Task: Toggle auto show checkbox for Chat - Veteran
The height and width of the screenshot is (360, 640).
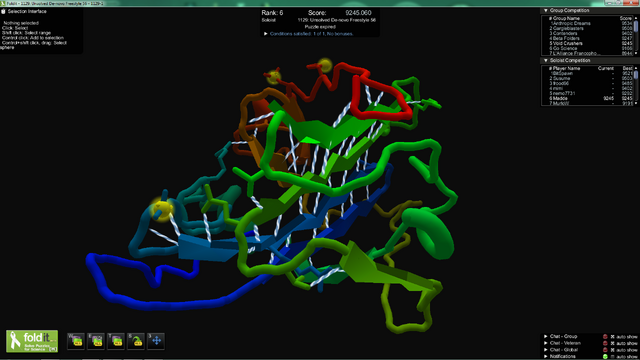Action: (612, 343)
